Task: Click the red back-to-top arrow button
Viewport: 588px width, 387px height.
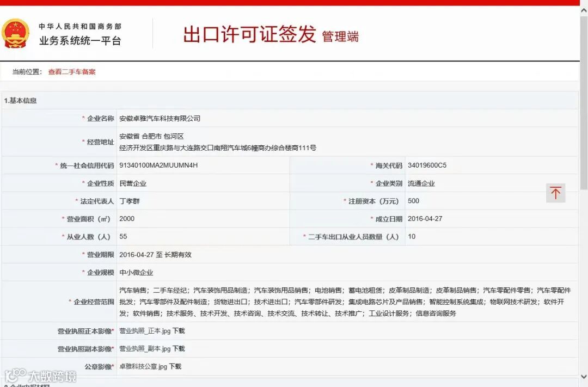Action: coord(555,193)
